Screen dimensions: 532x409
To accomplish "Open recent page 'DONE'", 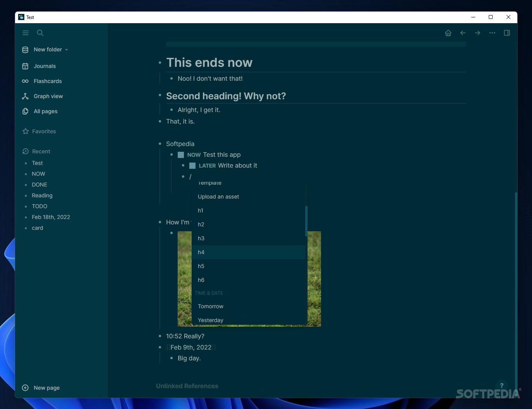I will (x=39, y=185).
